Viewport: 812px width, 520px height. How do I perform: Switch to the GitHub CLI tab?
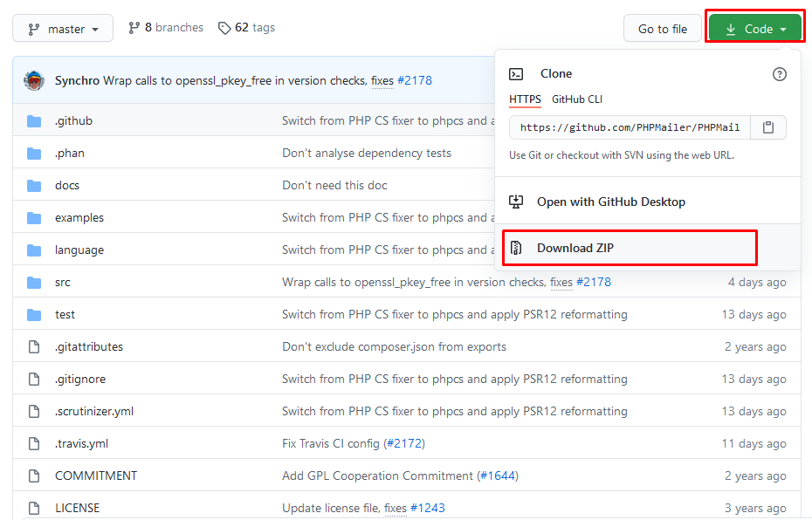click(577, 99)
